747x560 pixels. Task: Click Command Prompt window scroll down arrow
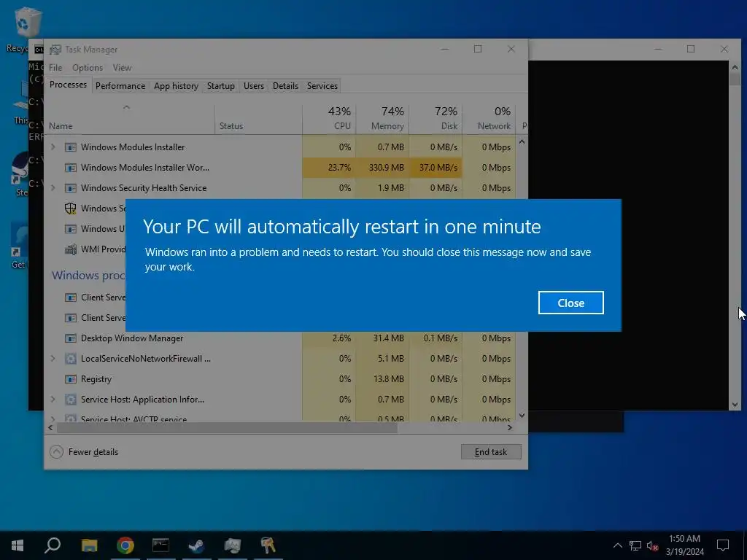(735, 404)
